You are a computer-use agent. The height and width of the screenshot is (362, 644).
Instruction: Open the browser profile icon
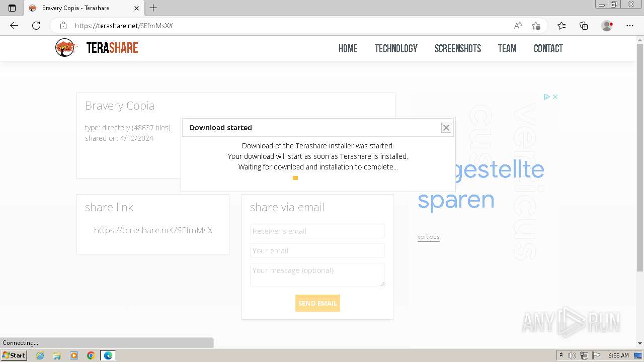607,26
